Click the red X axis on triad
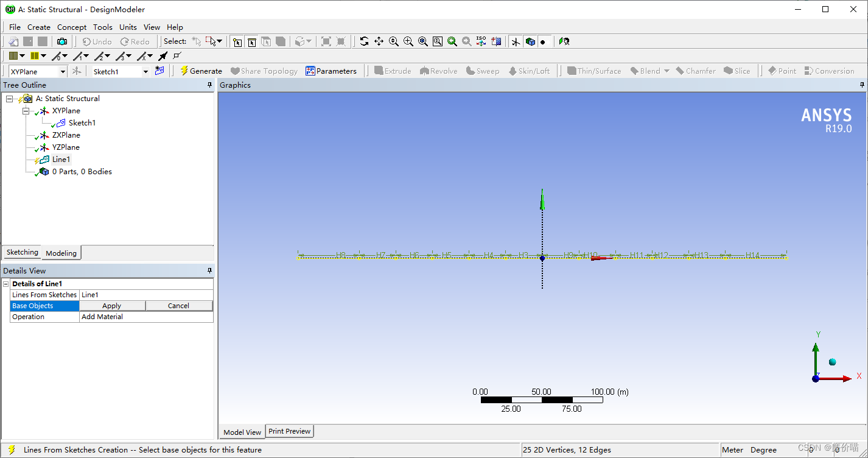Viewport: 868px width, 458px height. pyautogui.click(x=836, y=379)
